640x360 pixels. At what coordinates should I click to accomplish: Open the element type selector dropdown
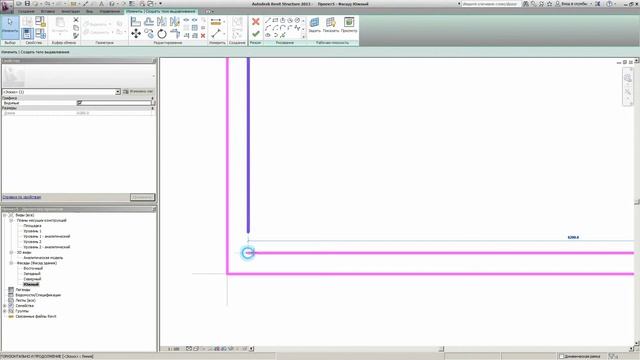(x=118, y=92)
